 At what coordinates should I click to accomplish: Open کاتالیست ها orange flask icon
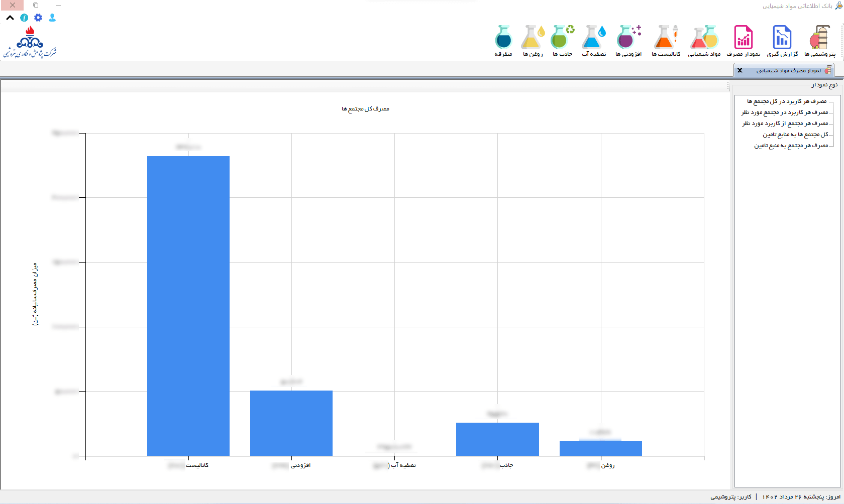click(x=666, y=41)
